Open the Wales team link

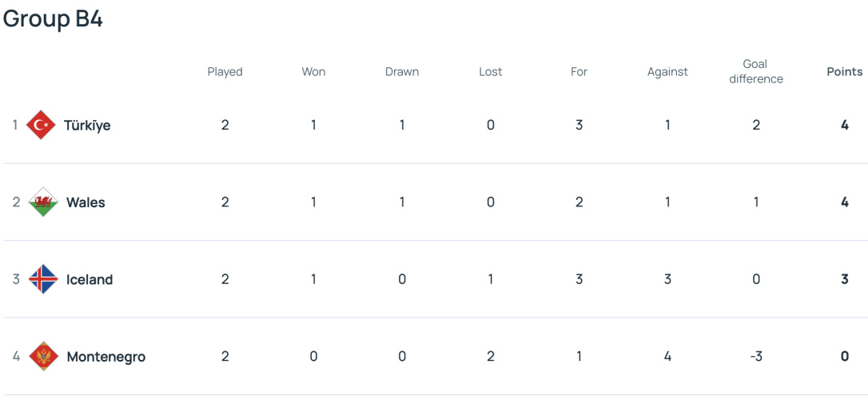pos(86,202)
